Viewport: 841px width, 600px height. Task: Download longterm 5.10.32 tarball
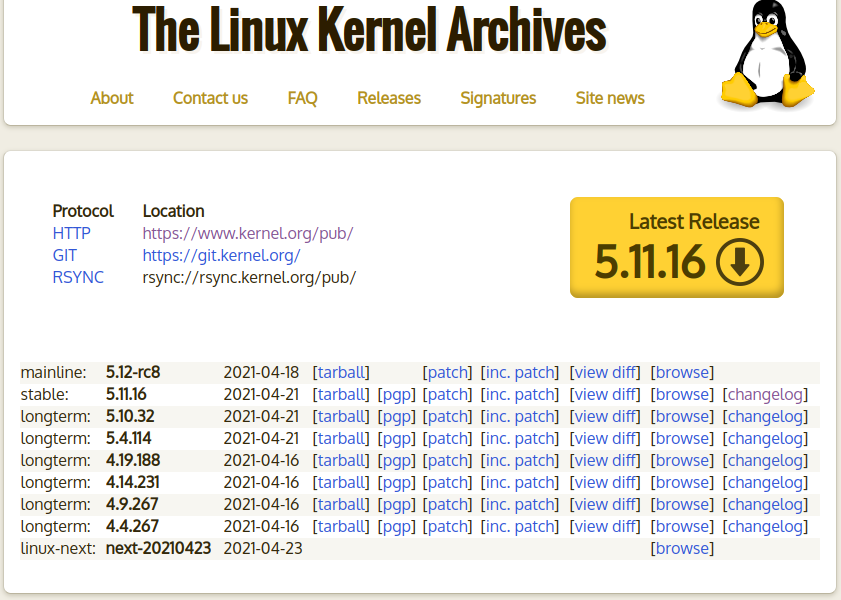coord(341,416)
